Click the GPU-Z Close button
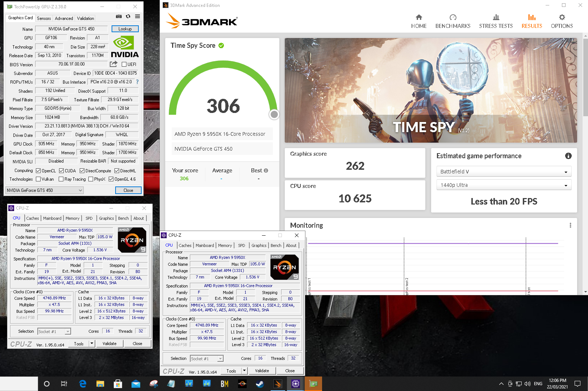The image size is (588, 391). click(128, 190)
